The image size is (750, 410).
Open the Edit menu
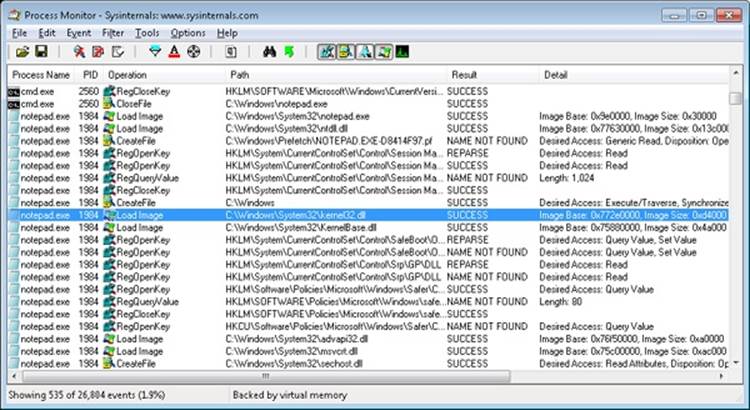tap(47, 33)
